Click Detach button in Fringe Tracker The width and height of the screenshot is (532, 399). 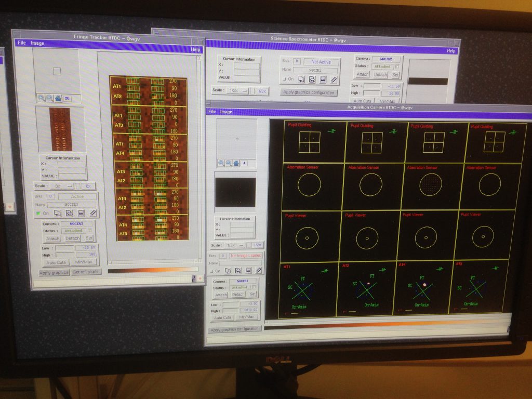coord(73,238)
